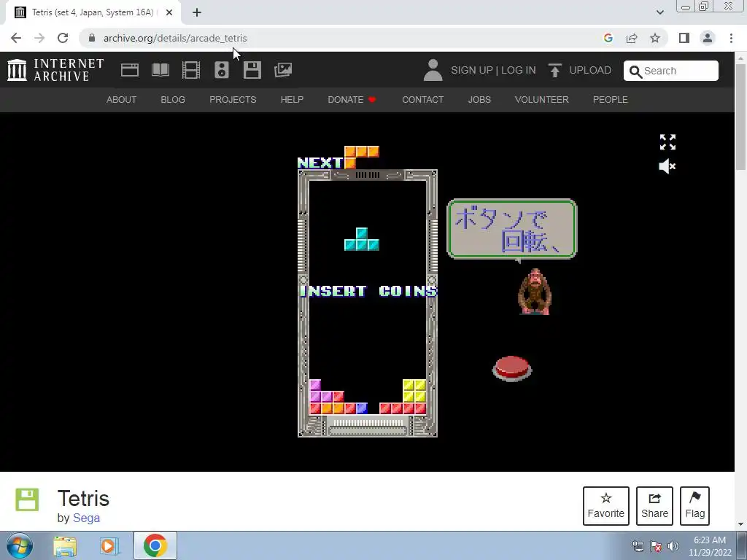Screen dimensions: 747x560
Task: Click the upload arrow icon
Action: 554,71
